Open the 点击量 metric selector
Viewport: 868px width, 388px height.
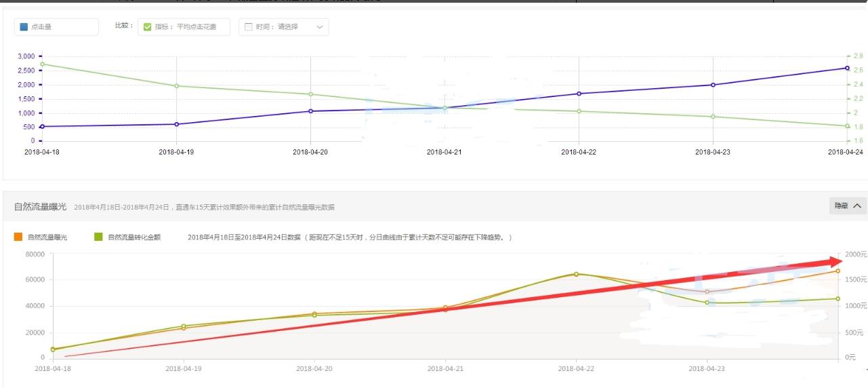coord(56,27)
